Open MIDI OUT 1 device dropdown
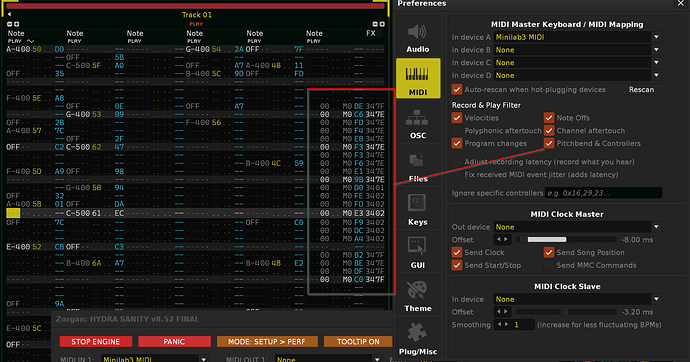The image size is (690, 362). (x=328, y=359)
